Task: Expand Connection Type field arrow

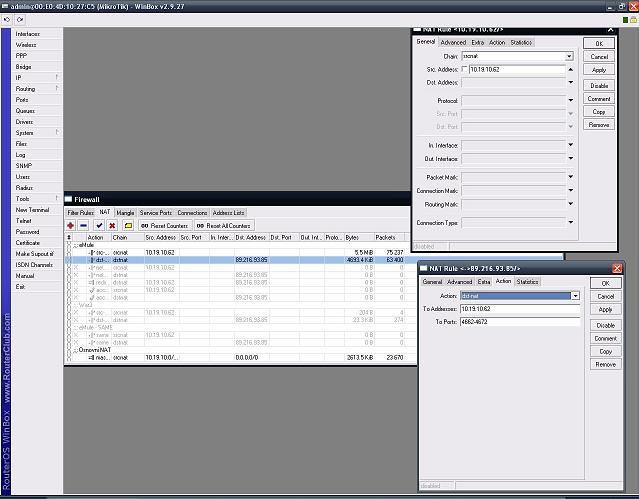Action: click(x=571, y=223)
